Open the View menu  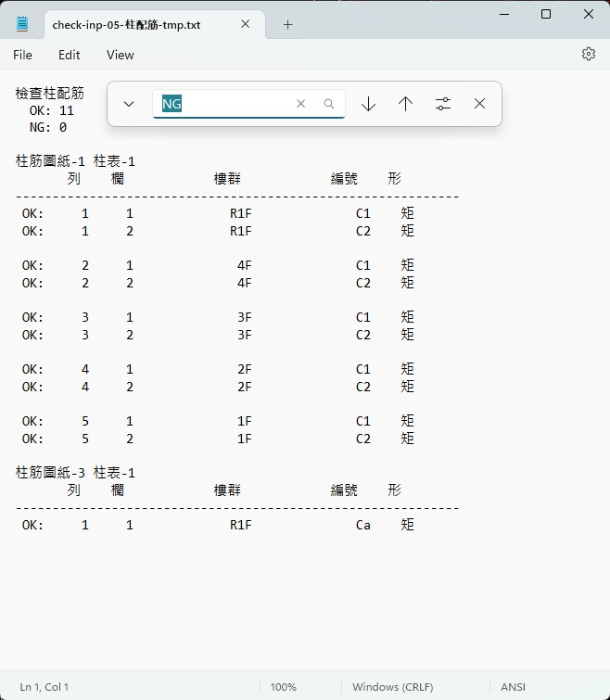click(120, 55)
